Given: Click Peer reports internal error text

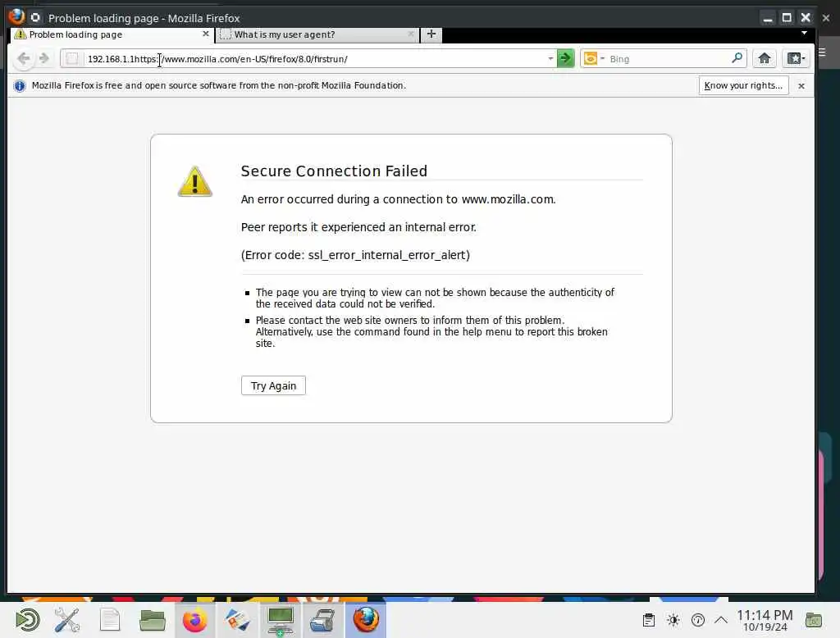Looking at the screenshot, I should 358,227.
